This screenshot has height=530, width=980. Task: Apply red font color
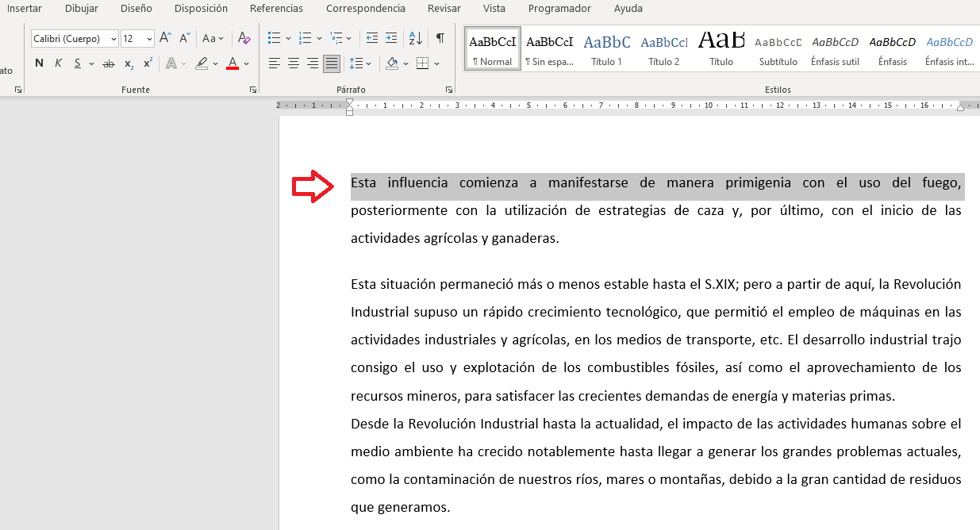pyautogui.click(x=232, y=63)
